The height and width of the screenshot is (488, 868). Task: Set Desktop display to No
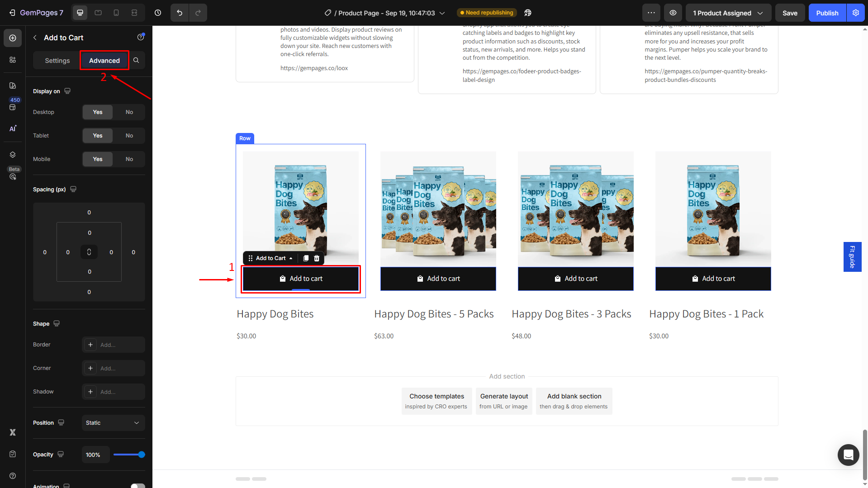(x=129, y=112)
